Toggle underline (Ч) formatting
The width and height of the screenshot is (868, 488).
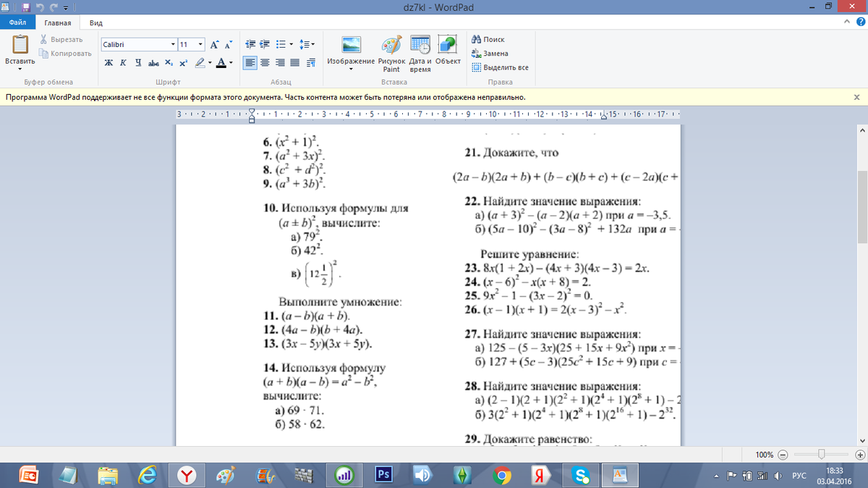[138, 62]
